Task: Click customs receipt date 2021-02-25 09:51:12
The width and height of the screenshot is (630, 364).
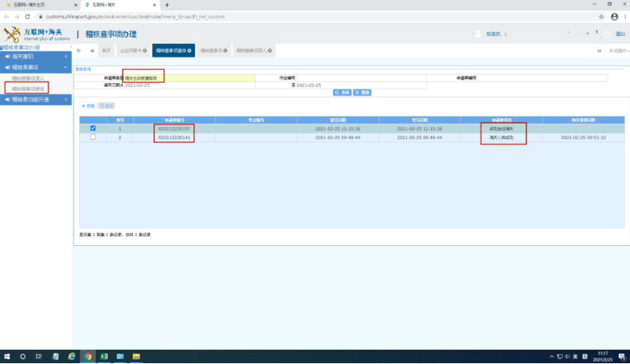Action: (x=584, y=137)
